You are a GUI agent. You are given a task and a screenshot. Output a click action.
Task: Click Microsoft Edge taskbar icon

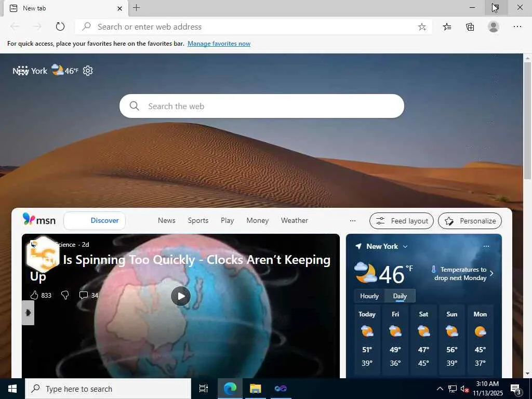tap(230, 389)
